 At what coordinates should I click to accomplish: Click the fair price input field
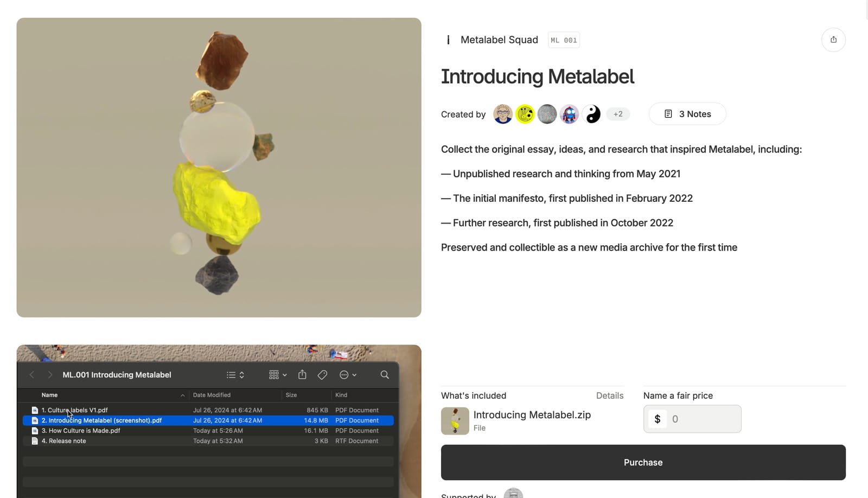pos(692,419)
